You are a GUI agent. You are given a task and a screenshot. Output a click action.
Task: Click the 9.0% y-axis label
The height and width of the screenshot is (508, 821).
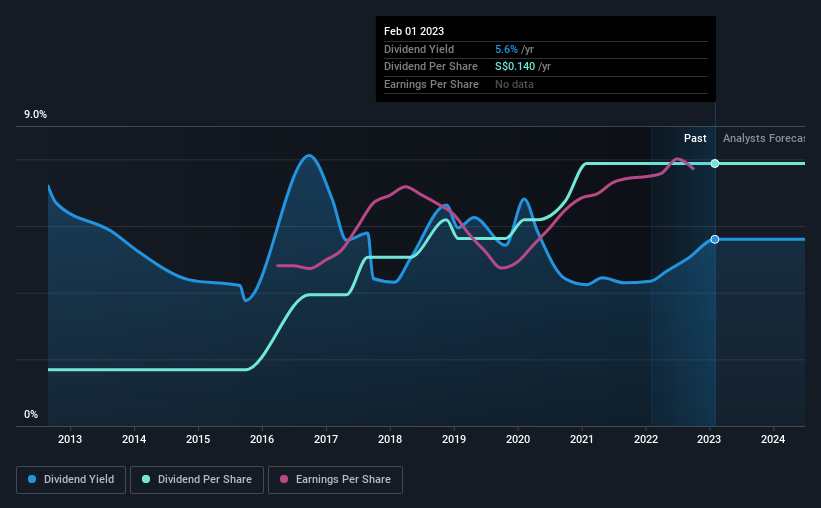click(35, 115)
